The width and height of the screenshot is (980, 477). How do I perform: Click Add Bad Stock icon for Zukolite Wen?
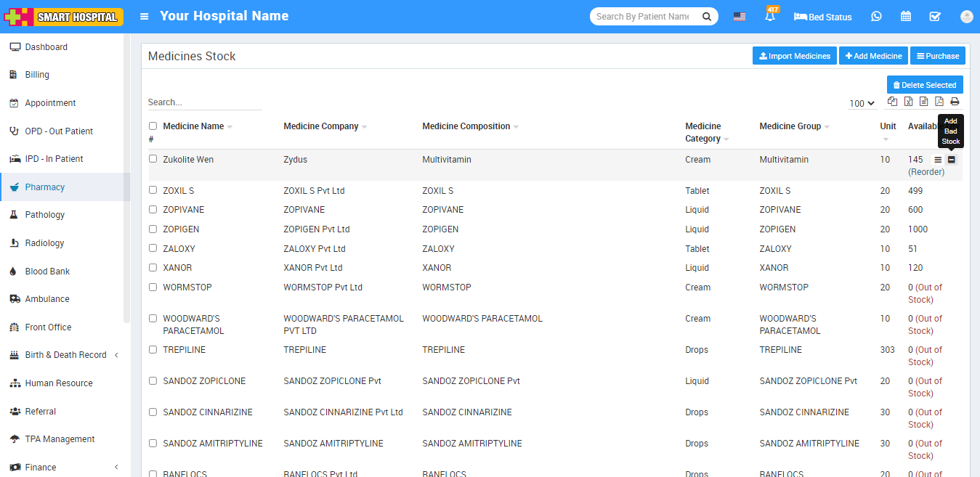pyautogui.click(x=952, y=160)
